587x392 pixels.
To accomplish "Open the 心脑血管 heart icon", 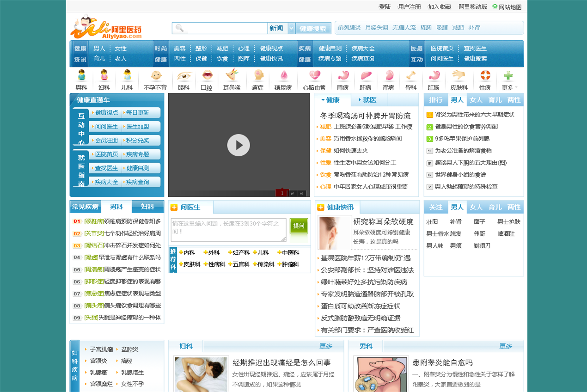I will tap(314, 75).
